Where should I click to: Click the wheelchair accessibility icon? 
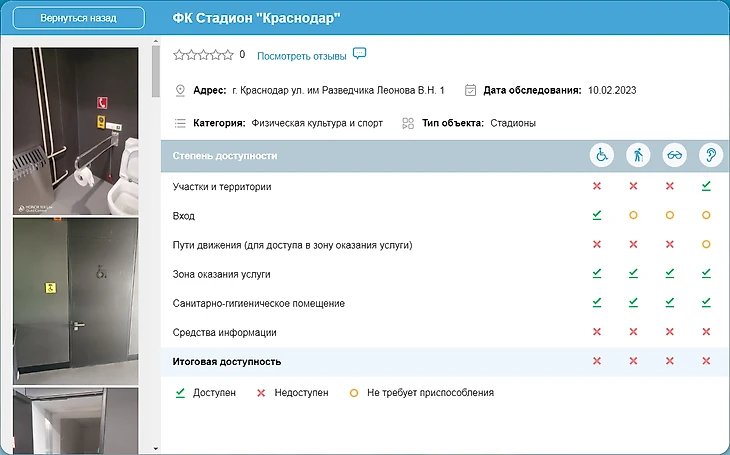[x=602, y=156]
